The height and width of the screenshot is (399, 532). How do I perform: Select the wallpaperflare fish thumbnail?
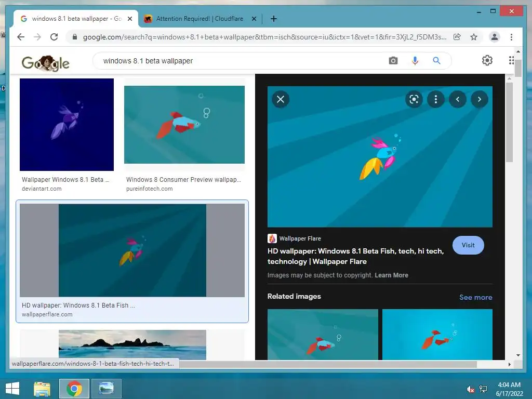[132, 250]
